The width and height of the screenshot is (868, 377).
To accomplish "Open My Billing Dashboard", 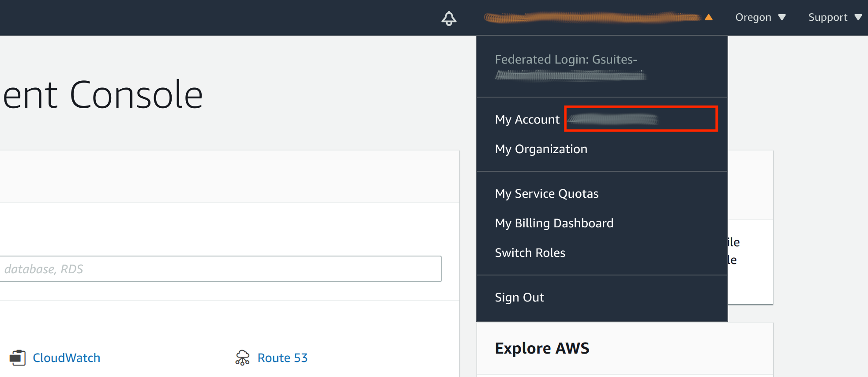I will pos(554,223).
